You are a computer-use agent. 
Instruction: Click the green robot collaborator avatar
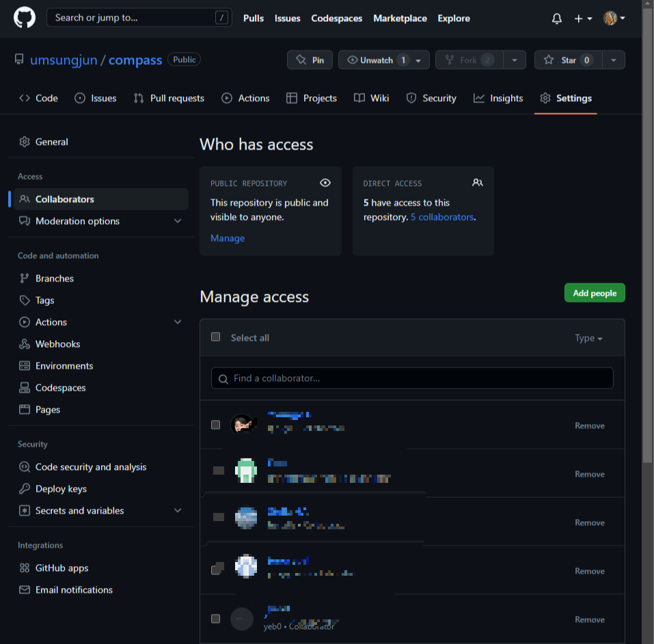tap(246, 470)
